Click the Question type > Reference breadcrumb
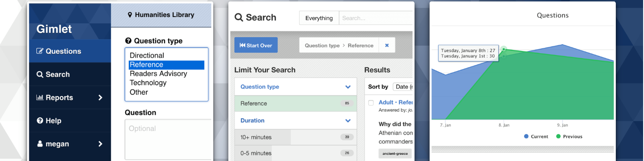The width and height of the screenshot is (644, 161). pyautogui.click(x=339, y=45)
